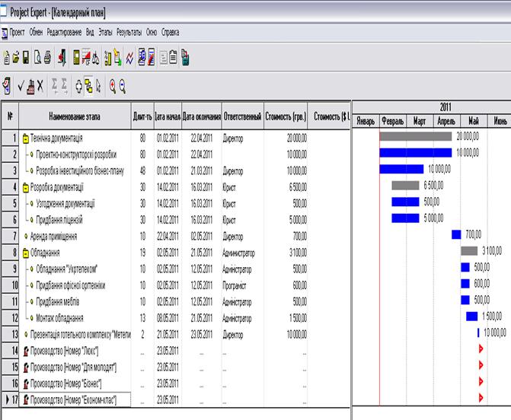511x420 pixels.
Task: Click the zoom out magnifier icon
Action: pyautogui.click(x=122, y=86)
